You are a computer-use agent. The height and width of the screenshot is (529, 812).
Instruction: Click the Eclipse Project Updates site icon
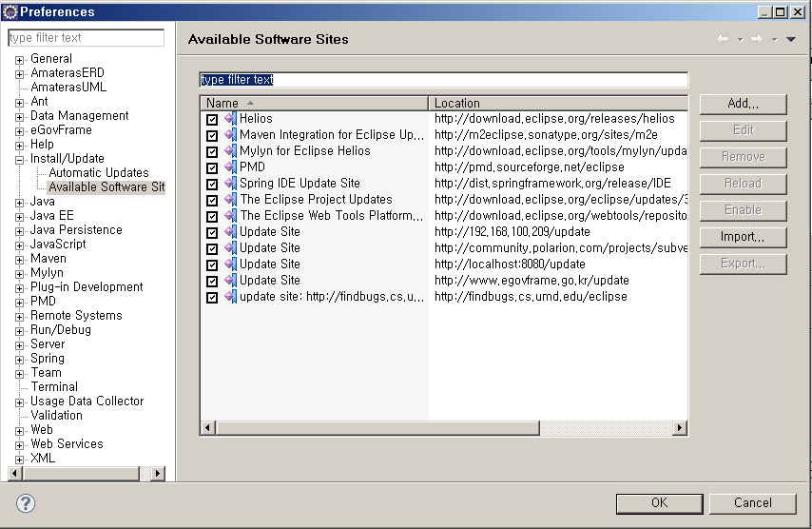tap(230, 200)
